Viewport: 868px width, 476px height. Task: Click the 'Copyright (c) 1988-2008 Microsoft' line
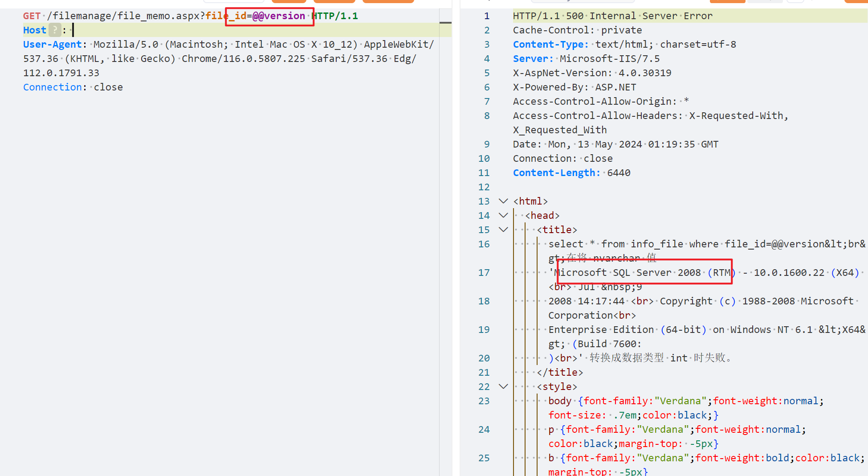757,301
